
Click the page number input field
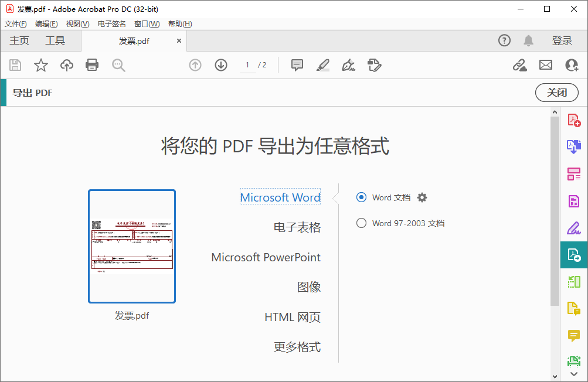pyautogui.click(x=248, y=65)
